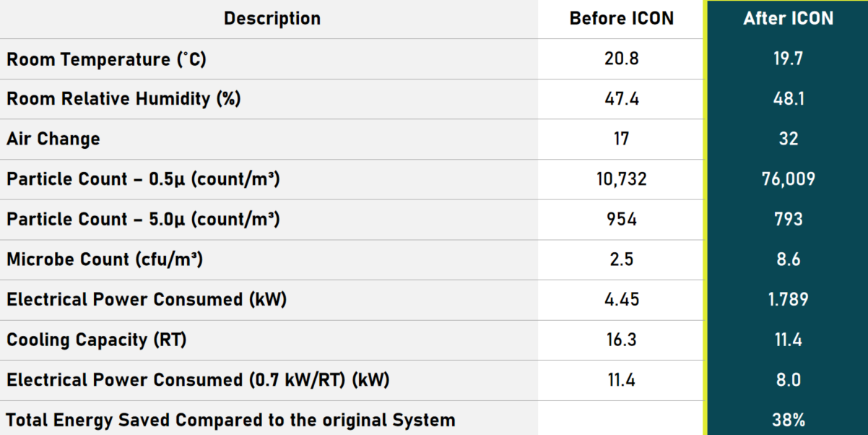The image size is (868, 435).
Task: Click the Room Temperature (°C) row label
Action: (x=106, y=59)
